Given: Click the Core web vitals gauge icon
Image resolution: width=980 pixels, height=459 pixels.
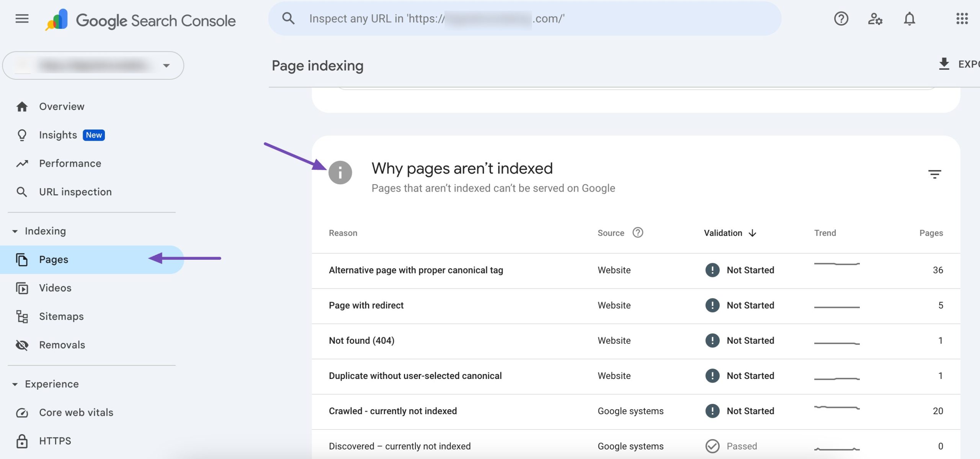Looking at the screenshot, I should (22, 413).
